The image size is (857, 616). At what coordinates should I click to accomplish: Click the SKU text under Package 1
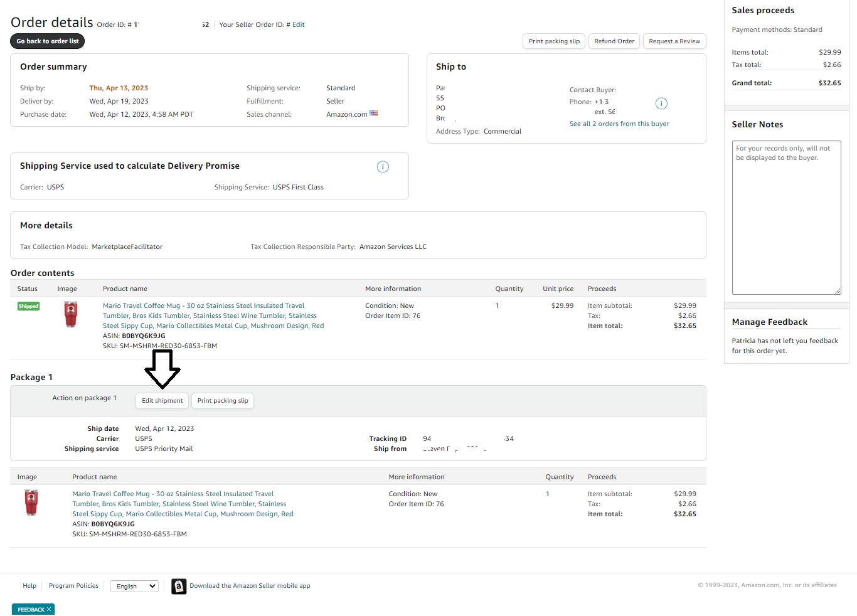pos(129,534)
